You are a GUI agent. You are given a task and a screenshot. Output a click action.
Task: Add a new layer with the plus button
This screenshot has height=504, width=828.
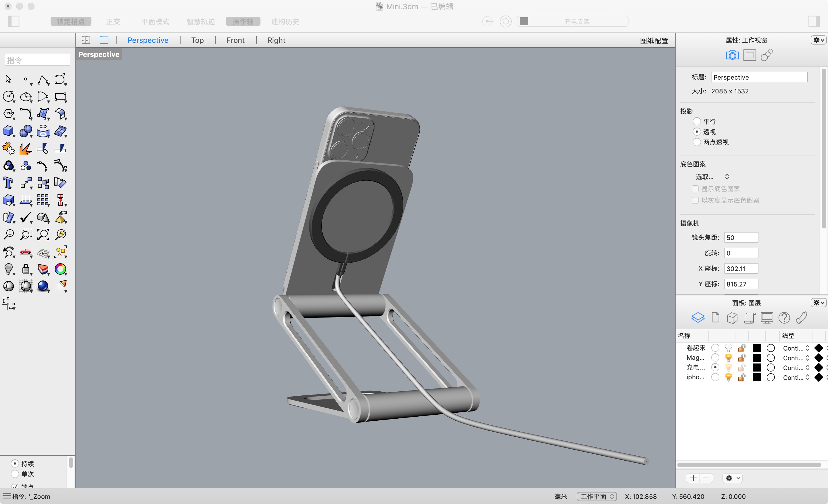click(x=693, y=478)
